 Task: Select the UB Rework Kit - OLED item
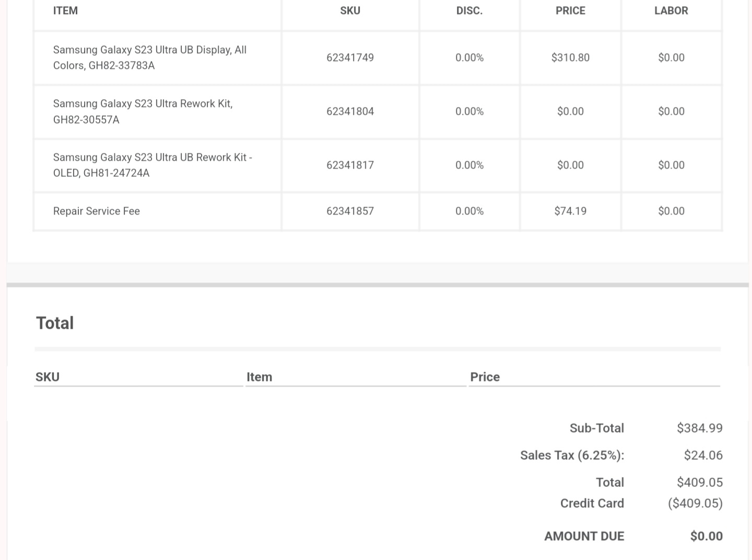tap(152, 165)
